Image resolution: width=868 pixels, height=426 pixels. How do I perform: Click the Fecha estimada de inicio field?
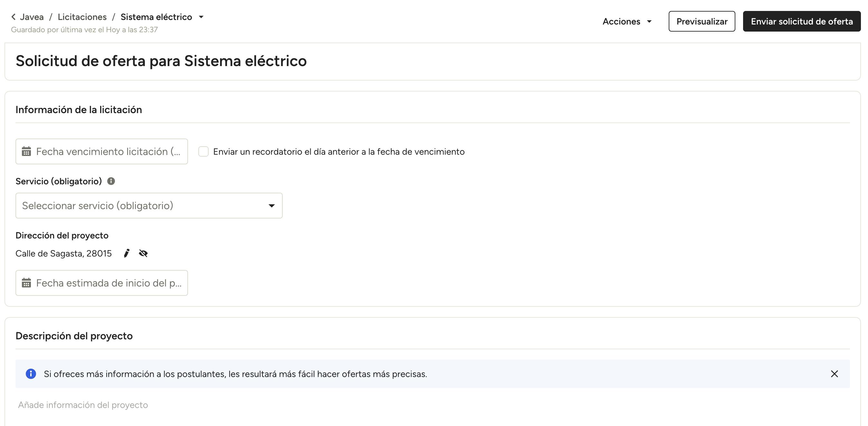(108, 283)
